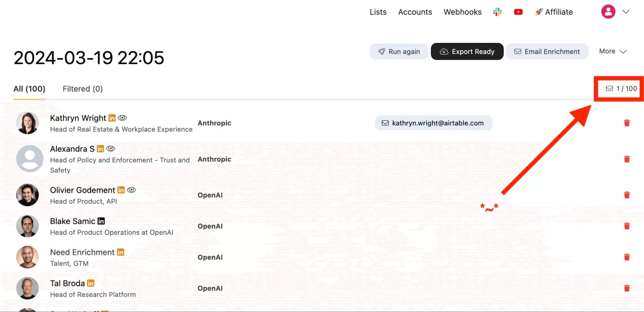Delete the Need Enrichment row
The width and height of the screenshot is (644, 312).
627,257
